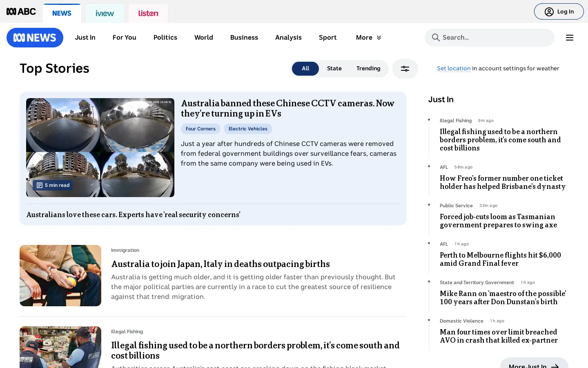Click the Set location link
588x368 pixels.
coord(454,69)
